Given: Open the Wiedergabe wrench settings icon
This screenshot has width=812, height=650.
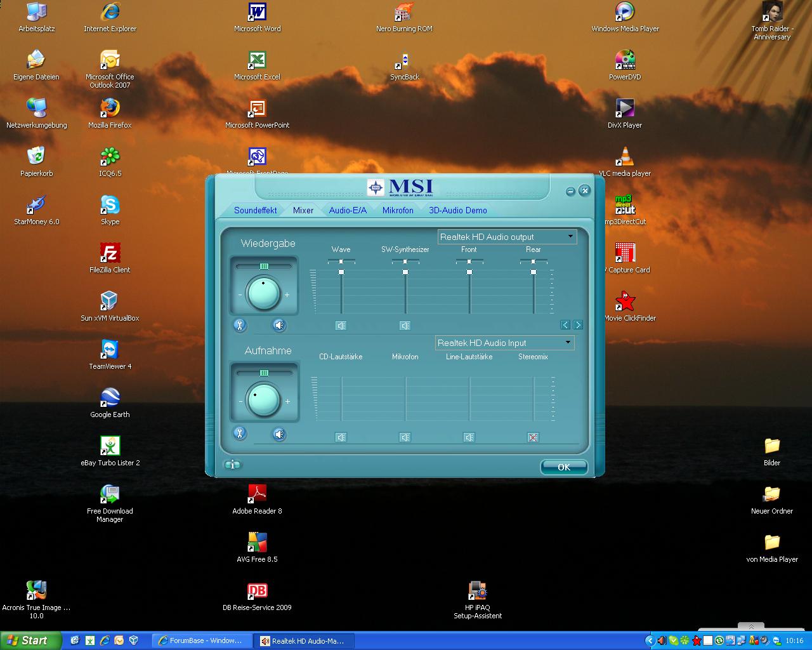Looking at the screenshot, I should point(240,326).
